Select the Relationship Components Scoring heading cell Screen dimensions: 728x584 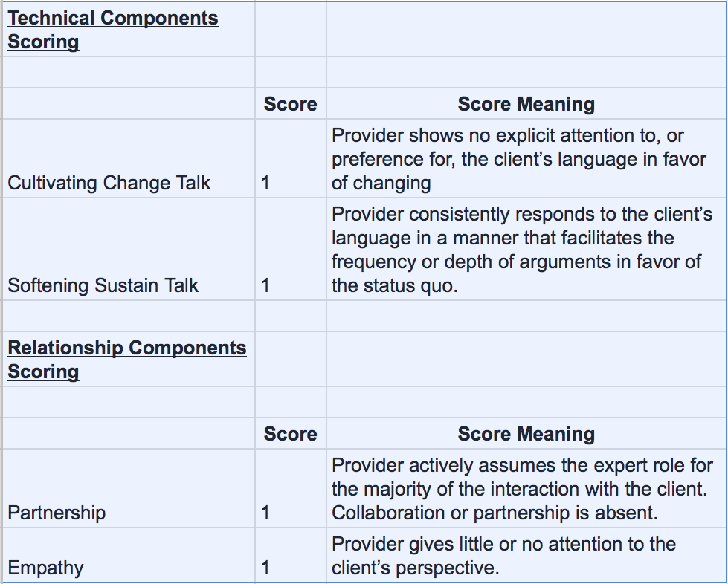(x=127, y=360)
